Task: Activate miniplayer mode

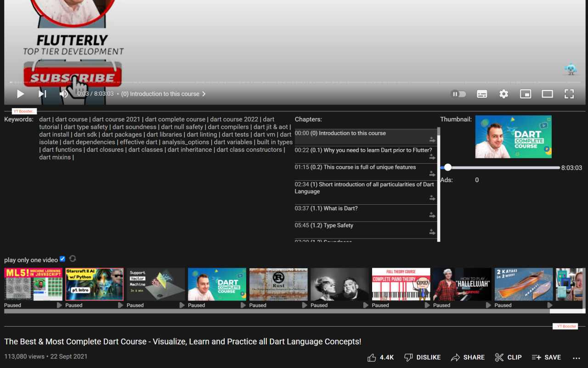Action: (525, 94)
